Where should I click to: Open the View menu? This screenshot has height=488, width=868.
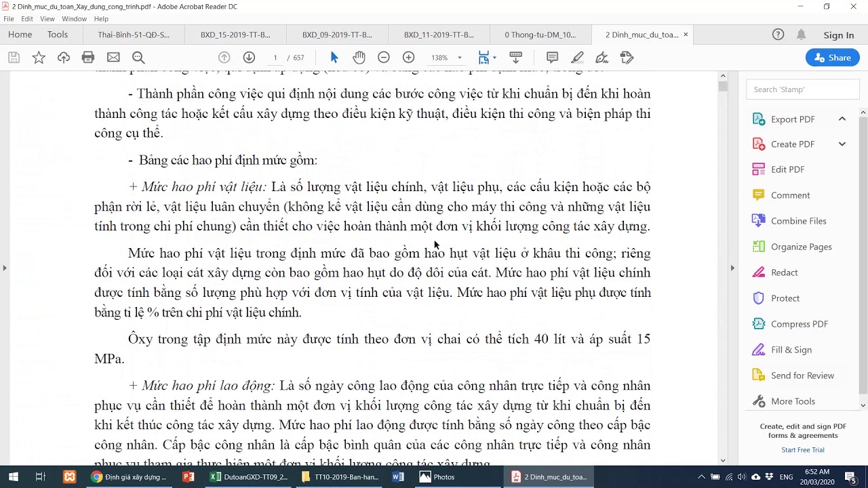[x=47, y=19]
